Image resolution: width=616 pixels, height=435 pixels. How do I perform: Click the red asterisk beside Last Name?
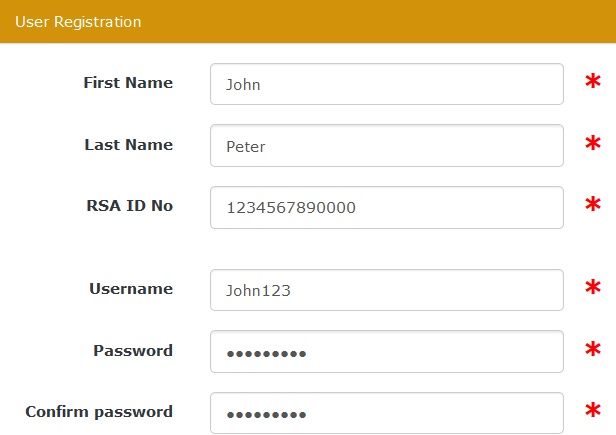[594, 145]
